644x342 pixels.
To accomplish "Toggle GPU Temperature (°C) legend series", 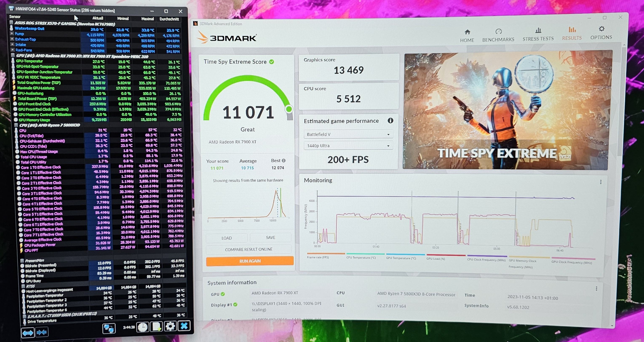I will pos(405,256).
